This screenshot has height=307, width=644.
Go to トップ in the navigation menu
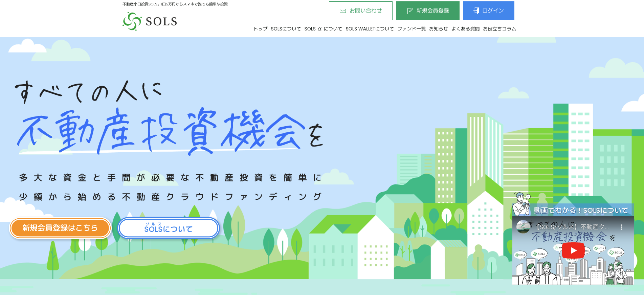coord(261,29)
